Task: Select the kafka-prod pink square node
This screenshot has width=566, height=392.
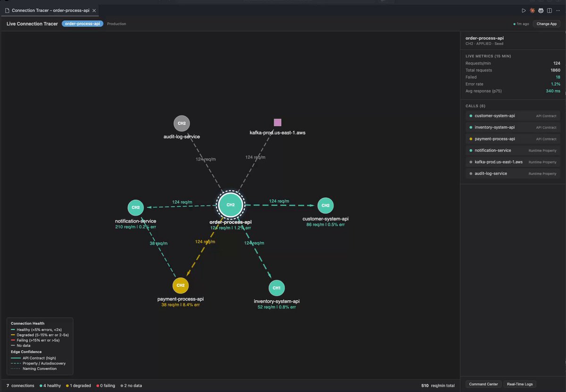Action: coord(277,122)
